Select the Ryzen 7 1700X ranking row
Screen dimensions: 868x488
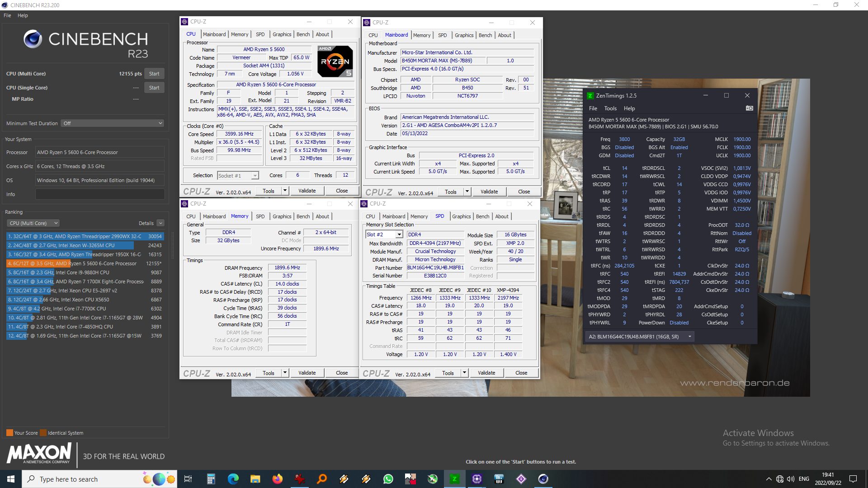(85, 282)
